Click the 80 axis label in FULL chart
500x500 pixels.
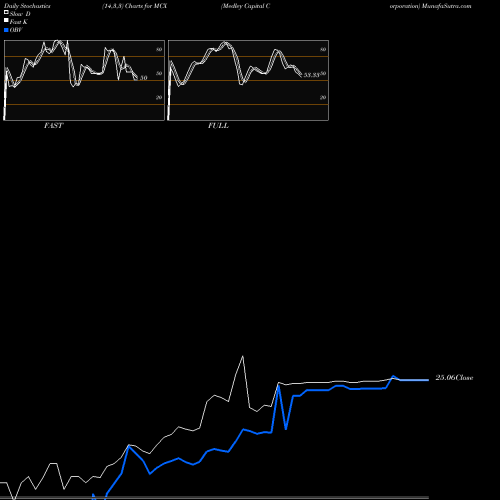[323, 49]
